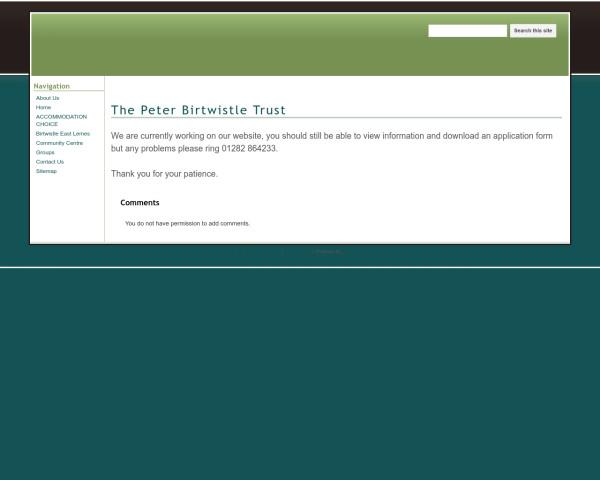Screen dimensions: 600x480
Task: Open the Birtwistle East Lemes link
Action: [63, 134]
